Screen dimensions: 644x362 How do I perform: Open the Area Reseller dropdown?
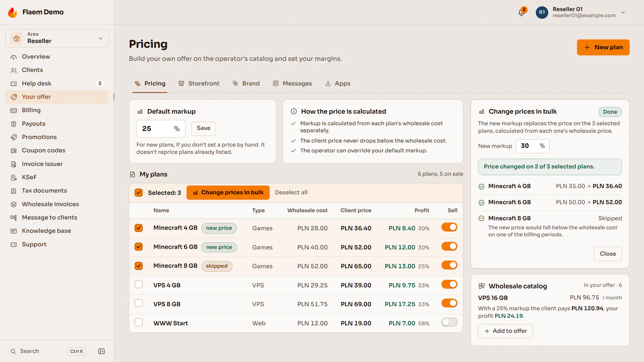click(x=57, y=38)
